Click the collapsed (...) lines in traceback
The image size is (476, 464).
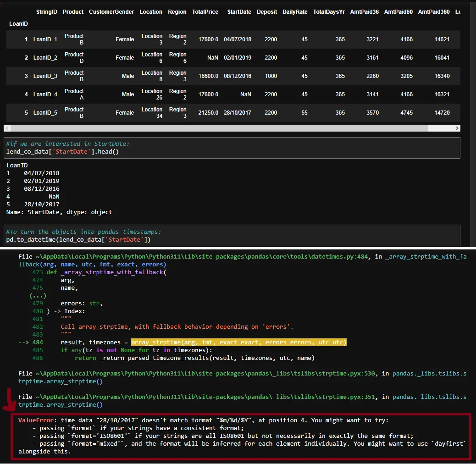click(x=38, y=296)
